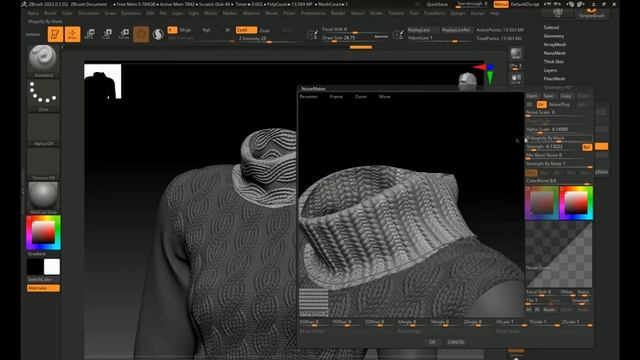
Task: Click OK in NoiseMaker dialog
Action: 432,342
